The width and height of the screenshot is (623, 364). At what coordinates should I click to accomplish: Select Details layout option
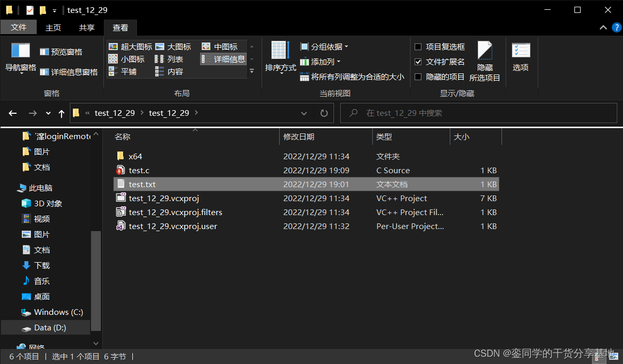pos(223,59)
